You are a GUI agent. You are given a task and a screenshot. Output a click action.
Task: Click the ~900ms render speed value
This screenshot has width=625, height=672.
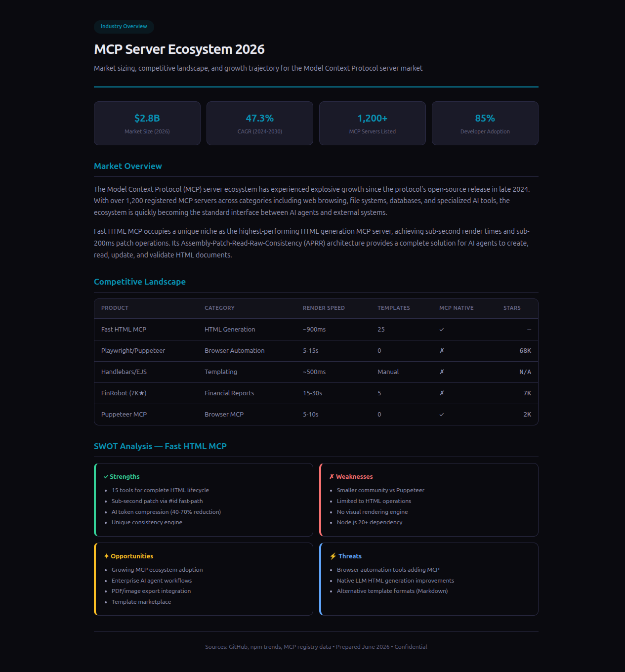click(x=314, y=330)
